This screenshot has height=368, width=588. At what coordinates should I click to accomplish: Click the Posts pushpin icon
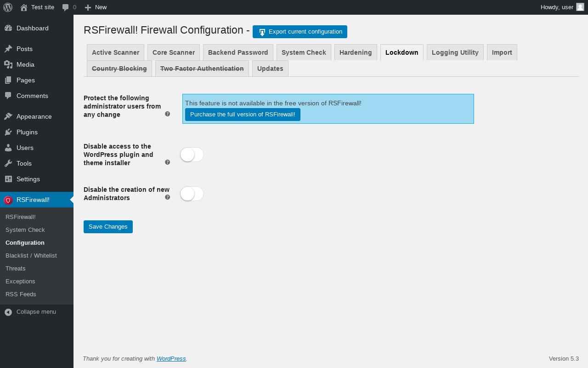pos(8,49)
